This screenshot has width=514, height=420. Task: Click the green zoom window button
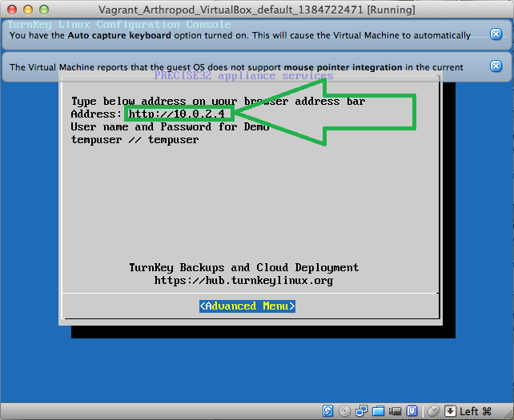[44, 10]
